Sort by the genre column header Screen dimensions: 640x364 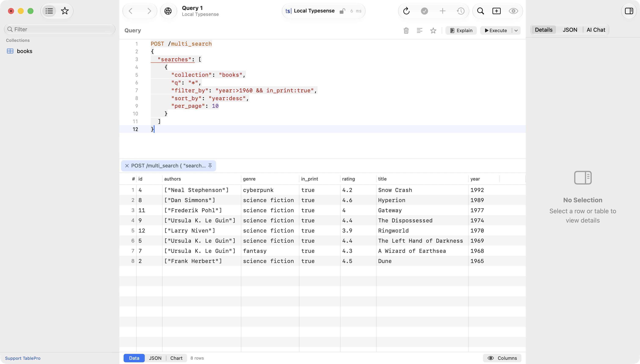point(270,179)
